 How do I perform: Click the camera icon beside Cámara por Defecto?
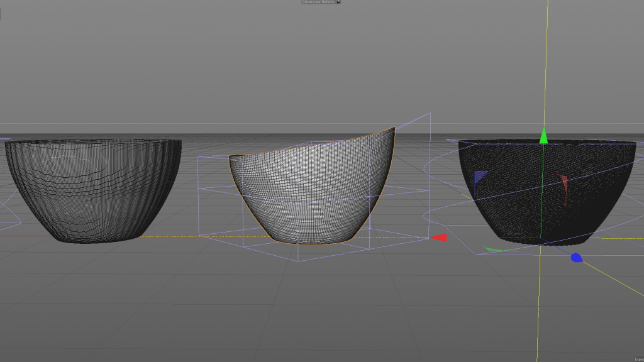click(x=338, y=3)
